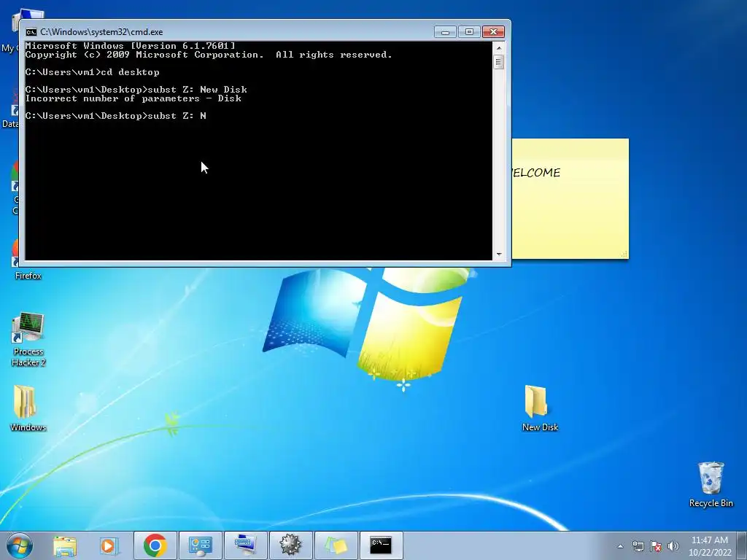Viewport: 747px width, 560px height.
Task: Open the network status tray icon
Action: coord(638,546)
